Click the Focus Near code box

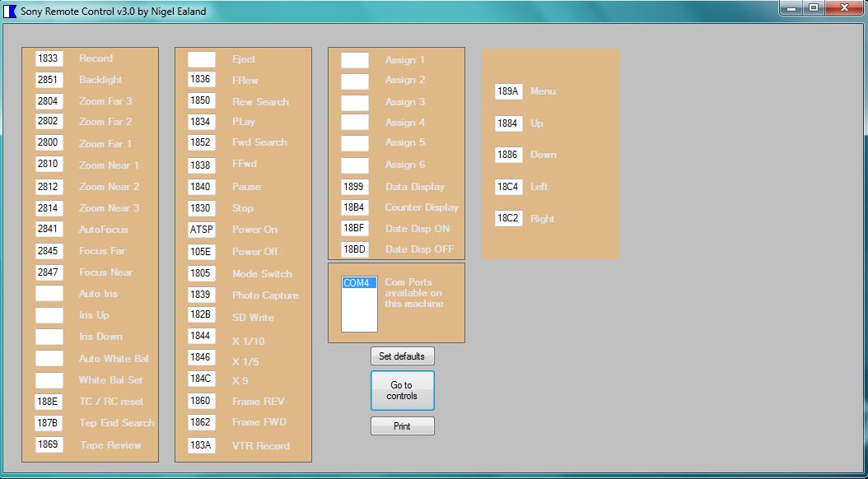click(49, 272)
